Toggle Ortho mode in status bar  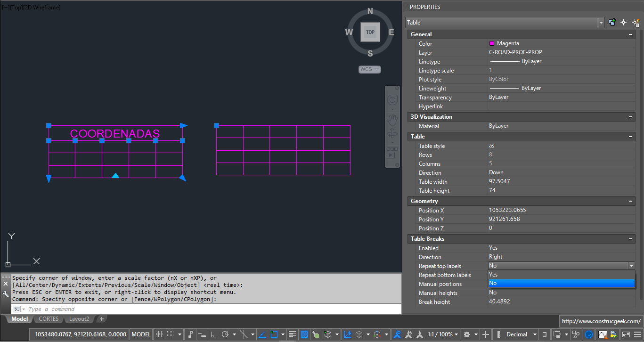[x=214, y=334]
